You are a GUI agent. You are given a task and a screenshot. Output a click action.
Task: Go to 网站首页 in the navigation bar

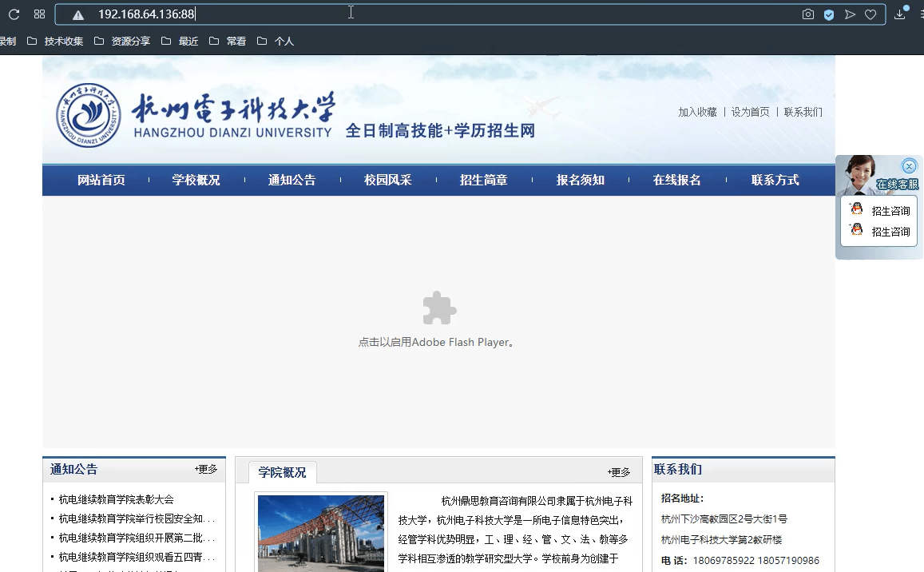(x=101, y=180)
